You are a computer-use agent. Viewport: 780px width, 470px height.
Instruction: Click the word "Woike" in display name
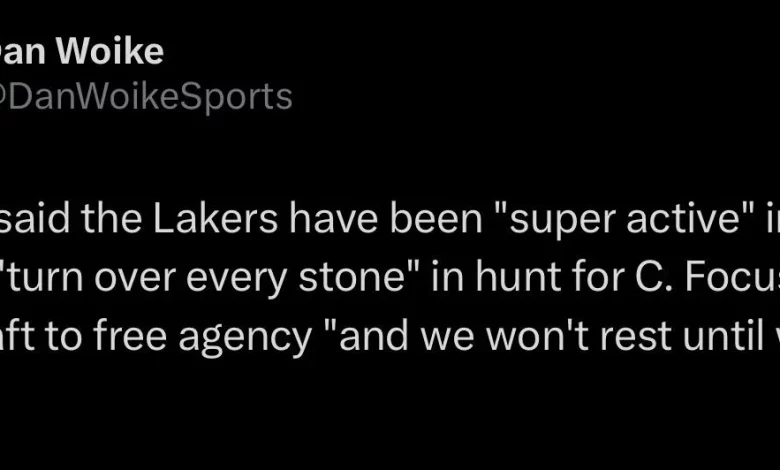(109, 51)
